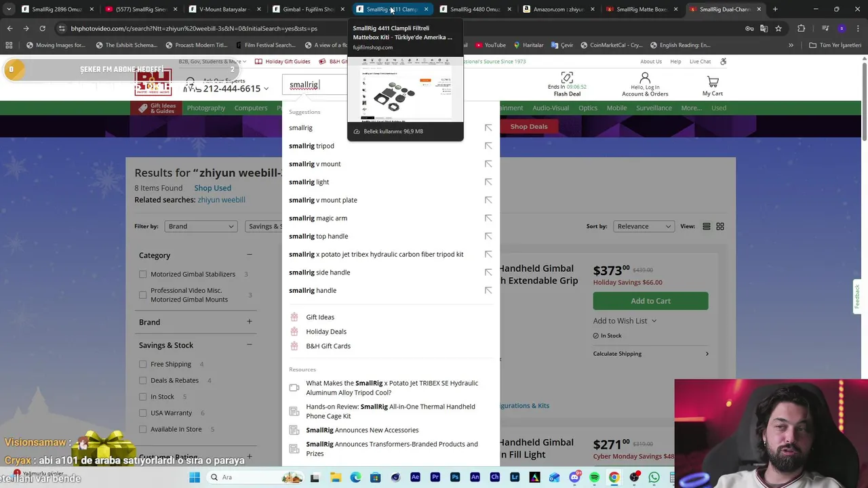This screenshot has height=488, width=868.
Task: Fill search with 'smallrig side handle' arrow icon
Action: (488, 272)
